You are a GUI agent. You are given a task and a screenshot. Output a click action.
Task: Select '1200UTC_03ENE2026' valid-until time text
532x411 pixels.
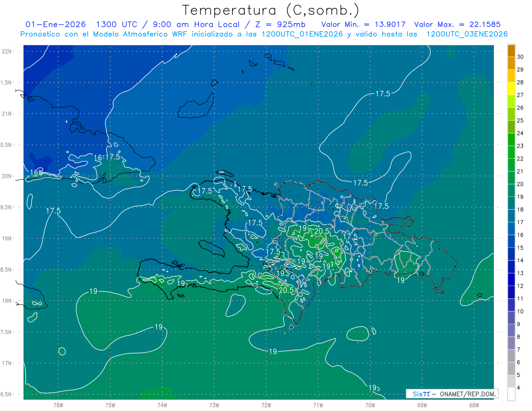click(467, 34)
